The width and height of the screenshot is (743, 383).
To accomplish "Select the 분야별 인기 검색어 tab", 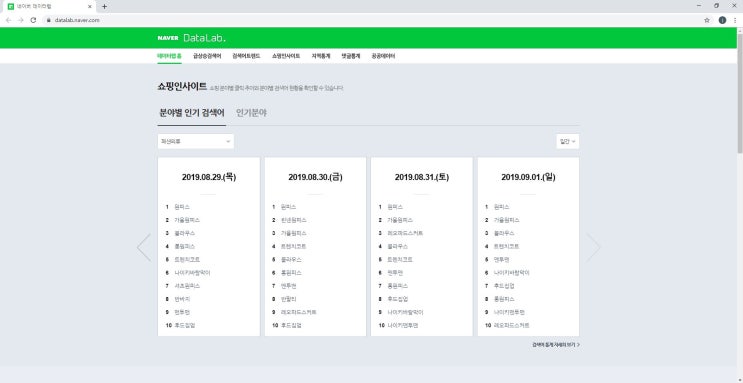I will (191, 113).
